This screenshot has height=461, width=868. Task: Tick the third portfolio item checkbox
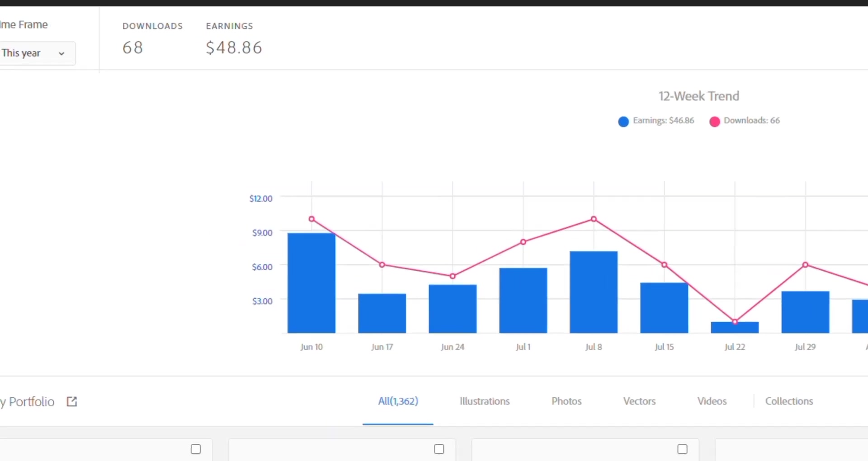(x=682, y=449)
